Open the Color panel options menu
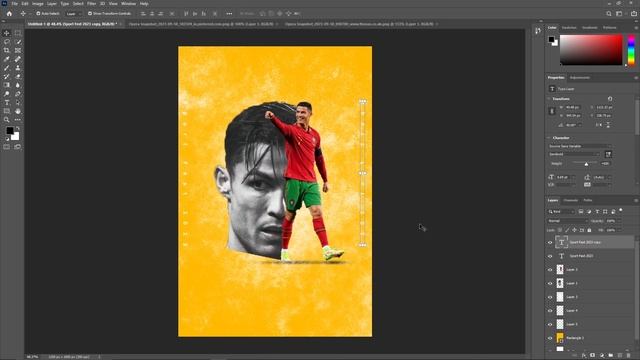 (x=636, y=28)
